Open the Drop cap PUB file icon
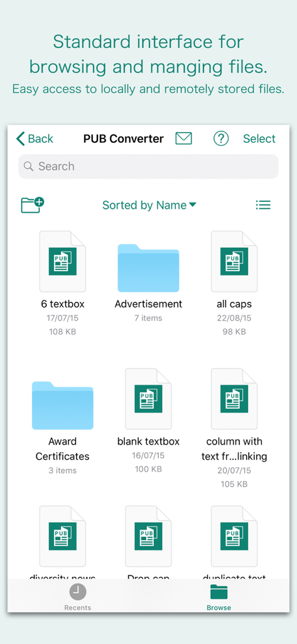 pos(148,536)
